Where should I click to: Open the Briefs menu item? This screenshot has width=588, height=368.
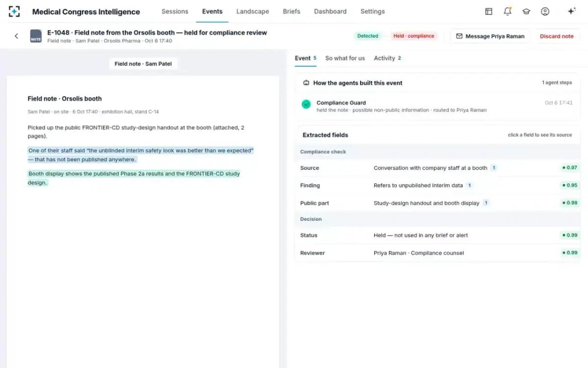tap(292, 11)
